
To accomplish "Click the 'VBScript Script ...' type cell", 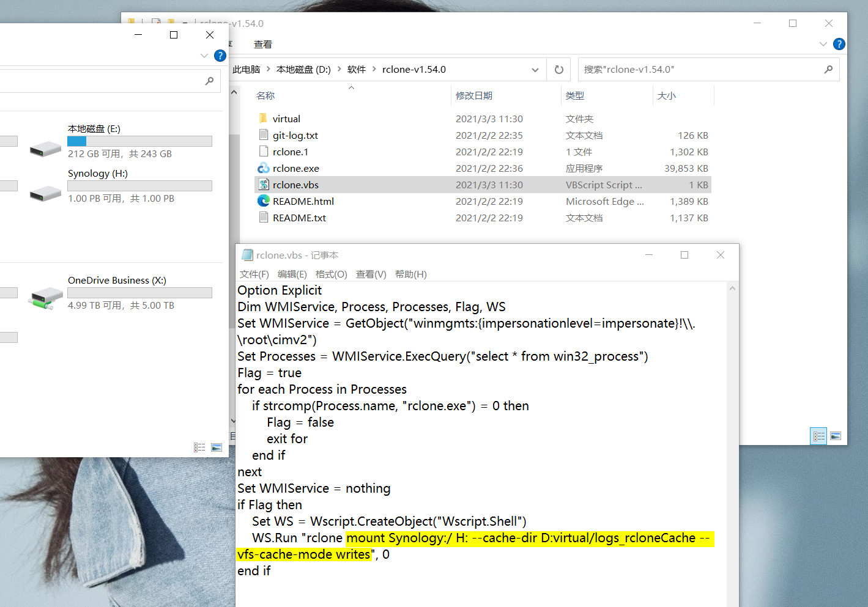I will coord(604,185).
